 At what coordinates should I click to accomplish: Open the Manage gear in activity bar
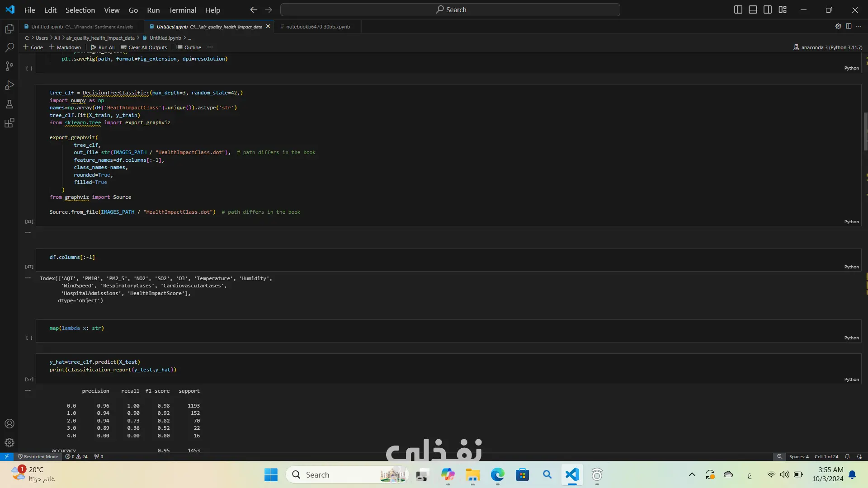pos(9,443)
